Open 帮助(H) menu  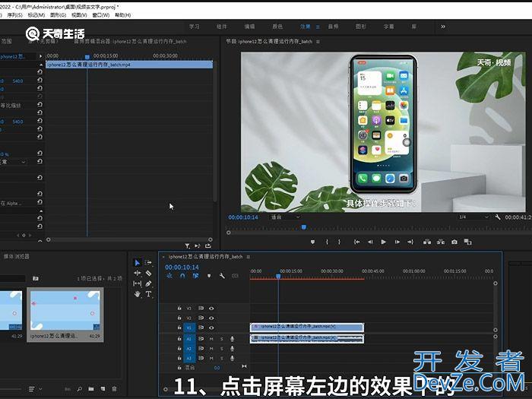click(x=123, y=15)
